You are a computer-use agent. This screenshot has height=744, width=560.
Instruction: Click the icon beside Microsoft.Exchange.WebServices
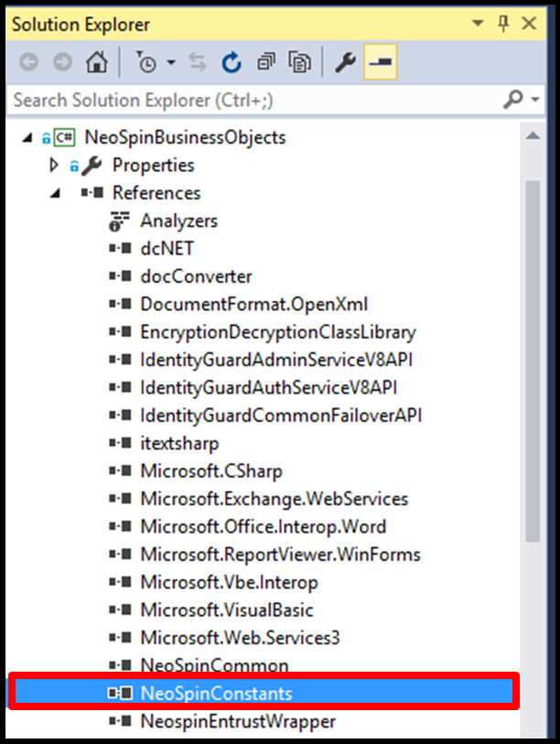120,498
